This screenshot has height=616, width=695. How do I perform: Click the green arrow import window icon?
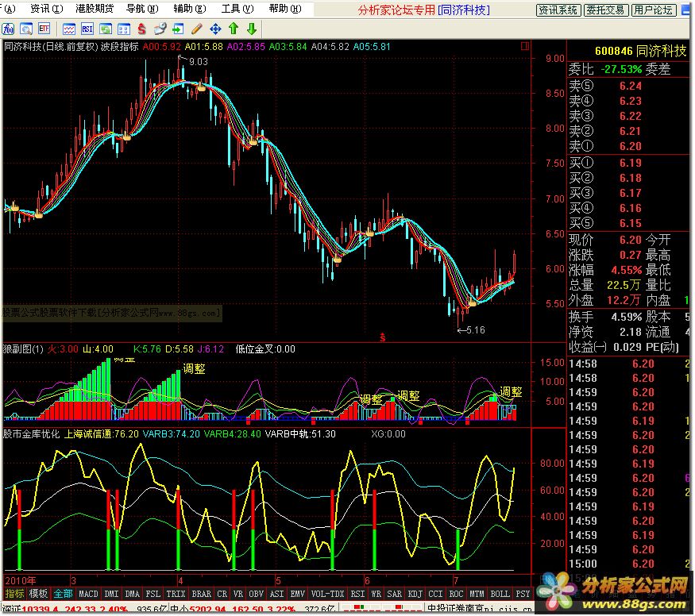(x=178, y=29)
